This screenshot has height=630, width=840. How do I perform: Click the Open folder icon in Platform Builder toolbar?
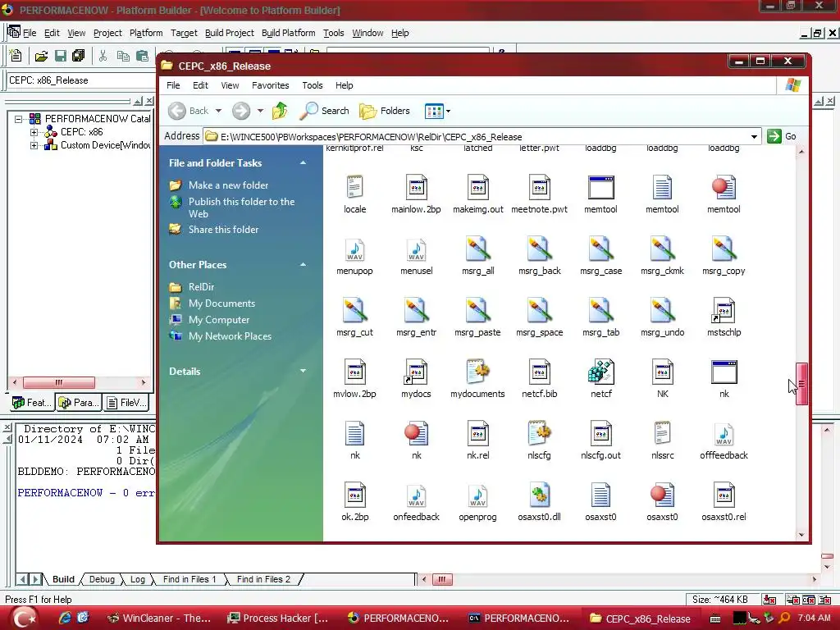coord(41,56)
